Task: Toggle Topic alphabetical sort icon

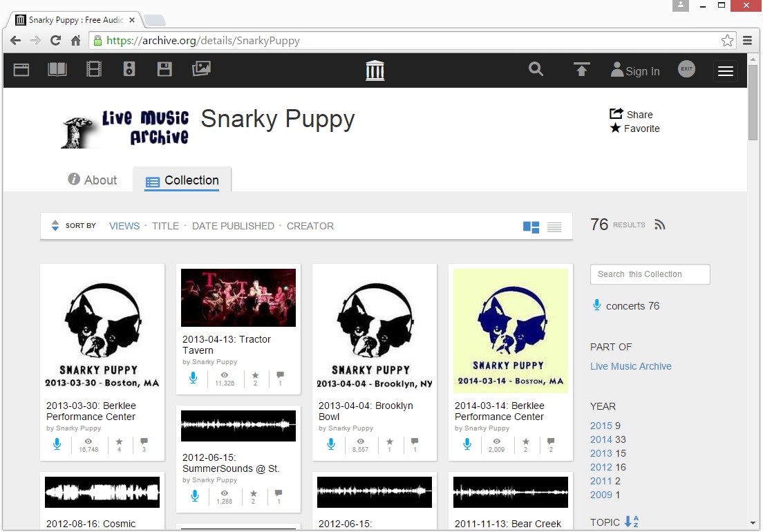Action: pos(632,522)
